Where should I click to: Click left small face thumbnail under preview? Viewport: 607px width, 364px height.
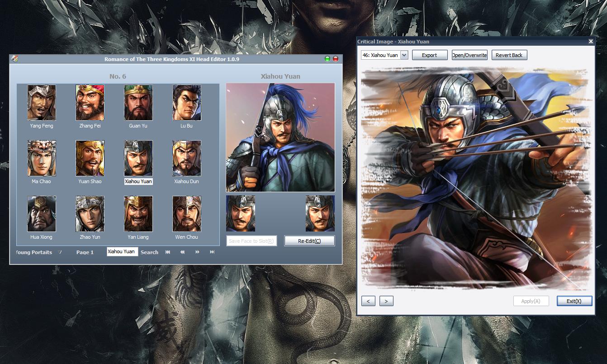pyautogui.click(x=241, y=213)
